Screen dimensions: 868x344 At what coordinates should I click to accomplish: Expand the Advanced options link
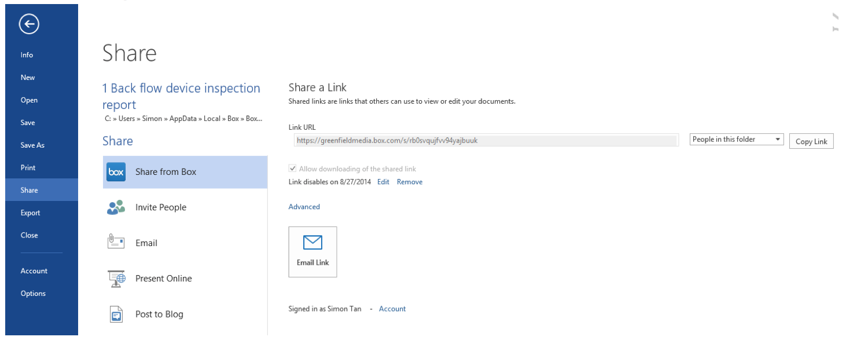(304, 207)
